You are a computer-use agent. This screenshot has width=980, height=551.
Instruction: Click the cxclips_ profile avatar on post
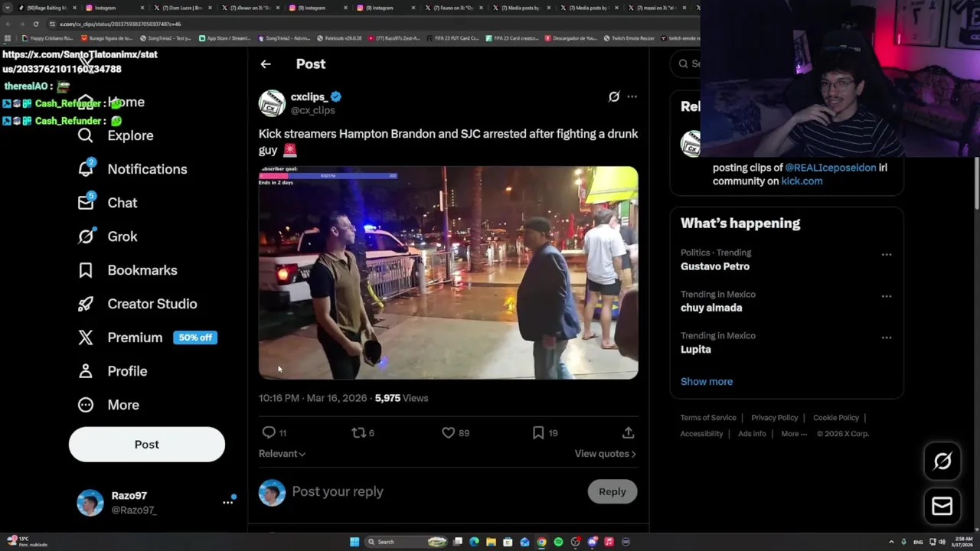coord(272,103)
